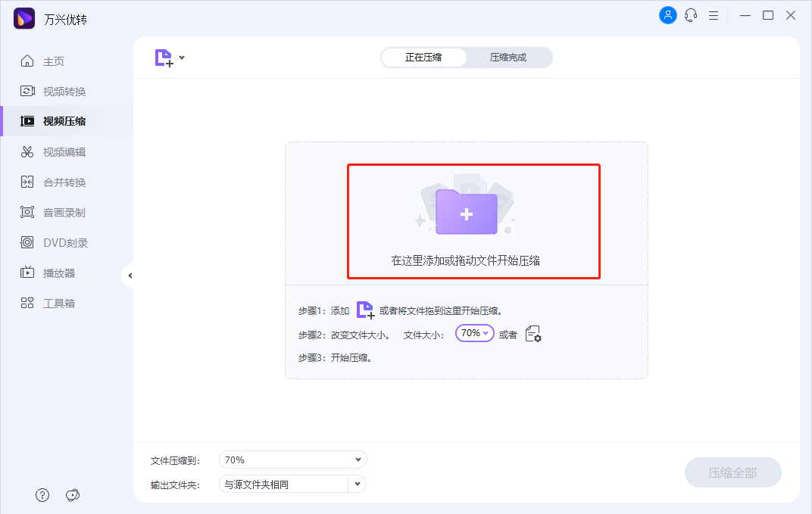Open the user account avatar
The height and width of the screenshot is (514, 812).
(667, 14)
